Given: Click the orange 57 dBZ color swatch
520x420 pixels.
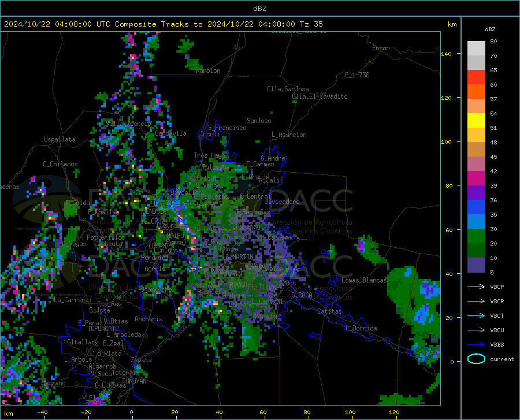Looking at the screenshot, I should 476,92.
